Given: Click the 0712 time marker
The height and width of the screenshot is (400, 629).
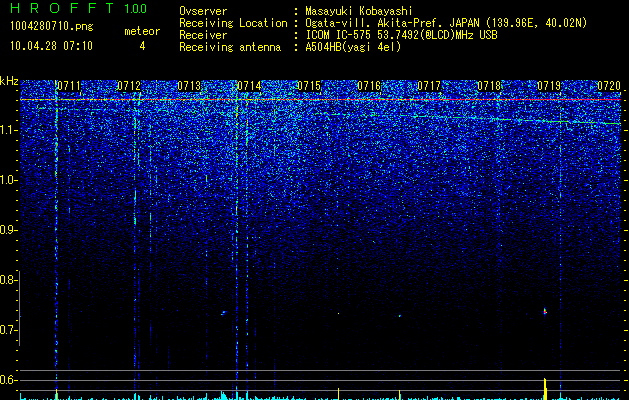Looking at the screenshot, I should point(129,86).
